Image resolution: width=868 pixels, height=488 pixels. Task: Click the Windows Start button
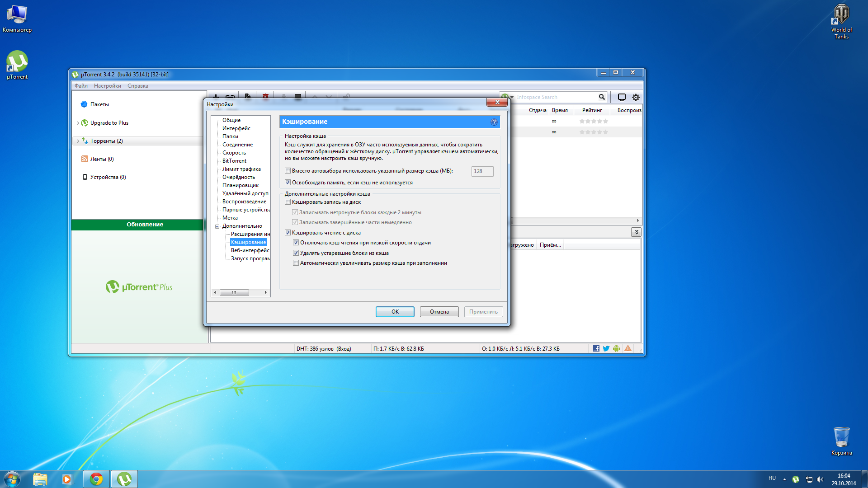12,479
